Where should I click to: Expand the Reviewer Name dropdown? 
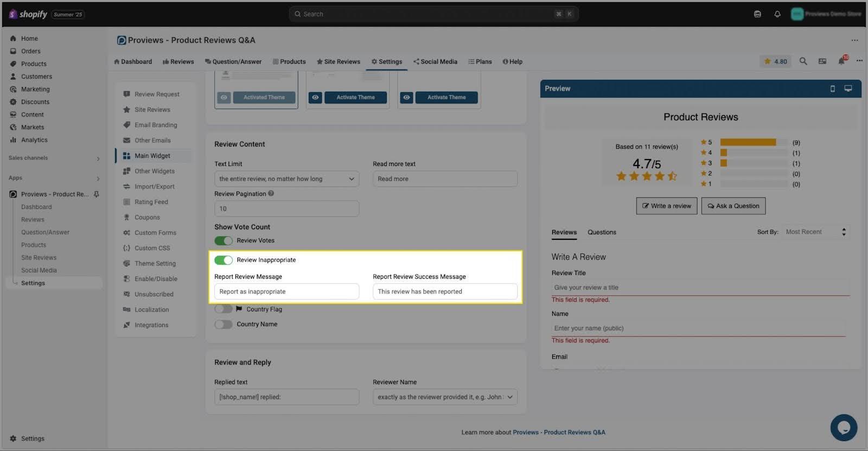445,397
